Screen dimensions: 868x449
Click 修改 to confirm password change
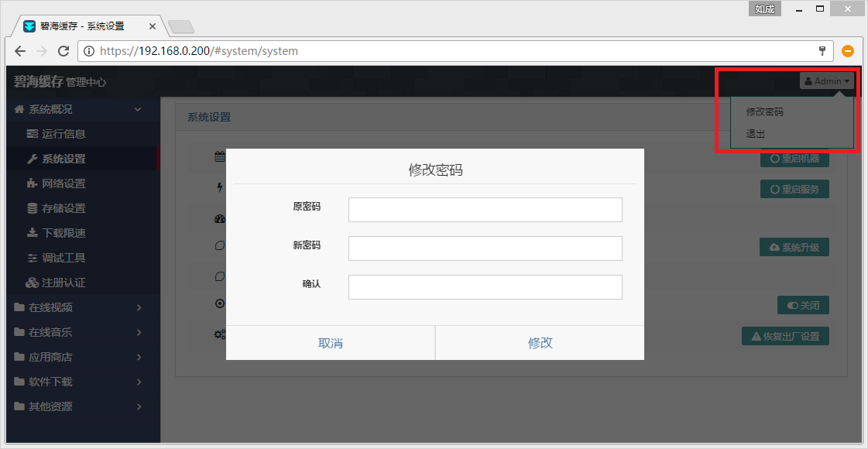pos(540,343)
